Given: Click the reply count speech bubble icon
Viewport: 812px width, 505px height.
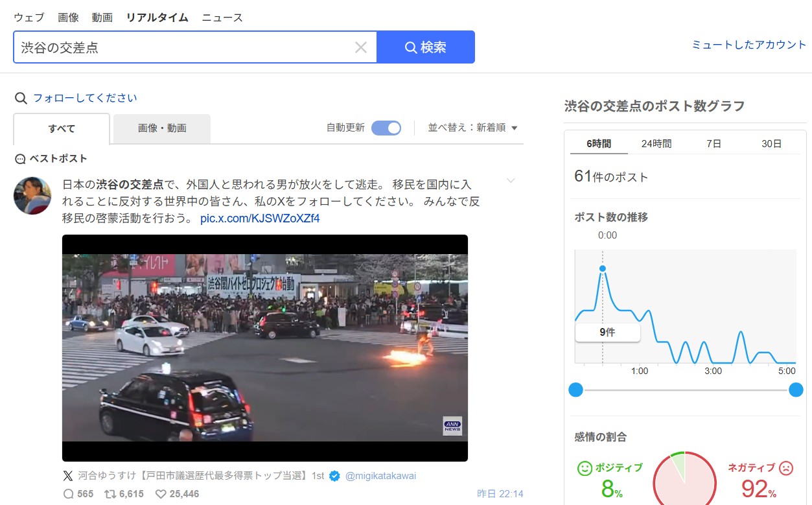Looking at the screenshot, I should [x=69, y=494].
